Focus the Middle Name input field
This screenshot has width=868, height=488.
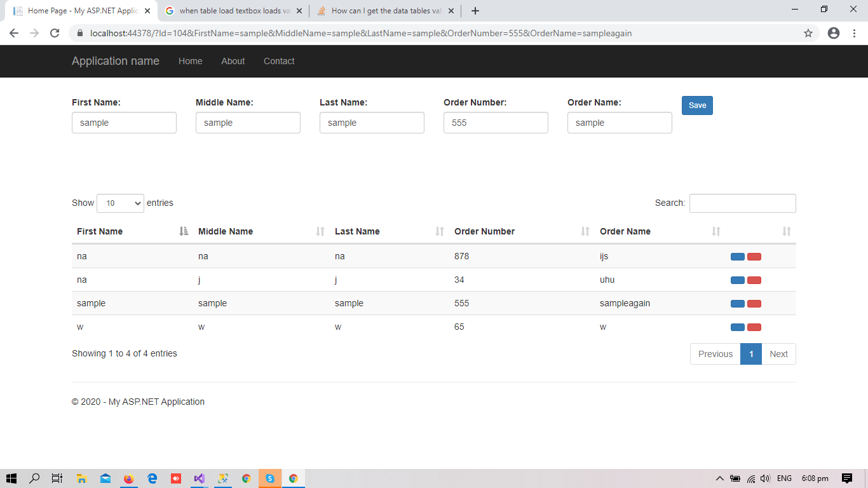point(248,123)
